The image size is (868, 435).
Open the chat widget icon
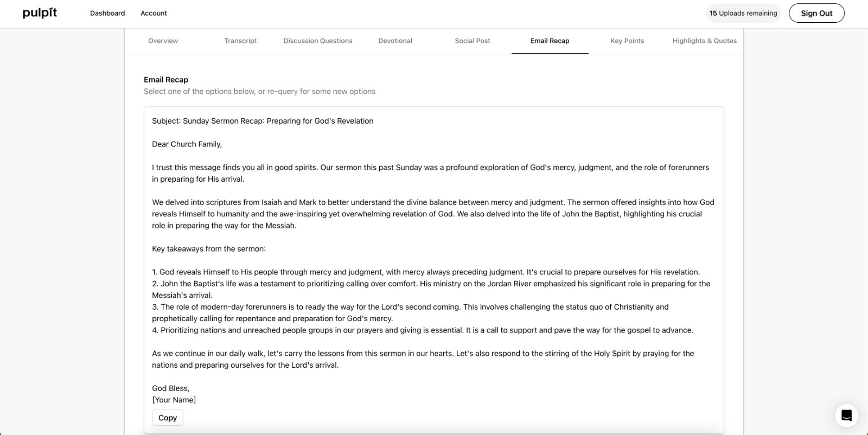[x=846, y=416]
